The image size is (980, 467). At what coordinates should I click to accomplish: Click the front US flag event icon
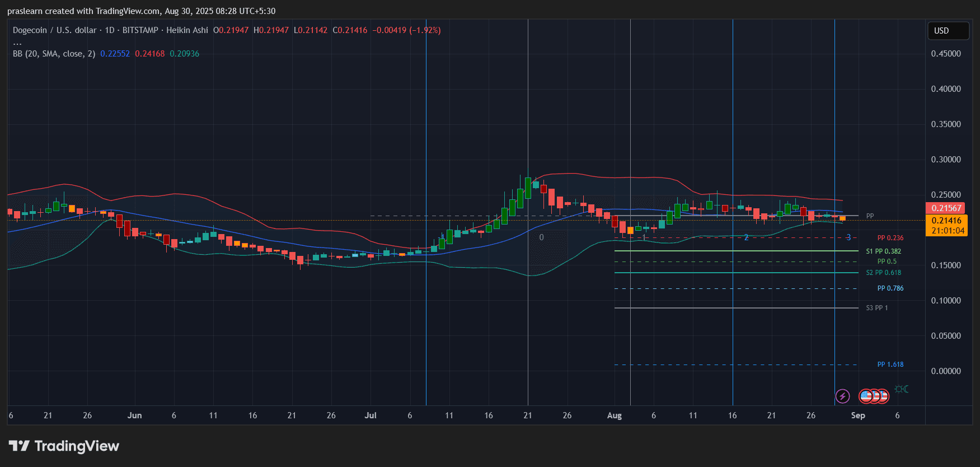pos(866,396)
